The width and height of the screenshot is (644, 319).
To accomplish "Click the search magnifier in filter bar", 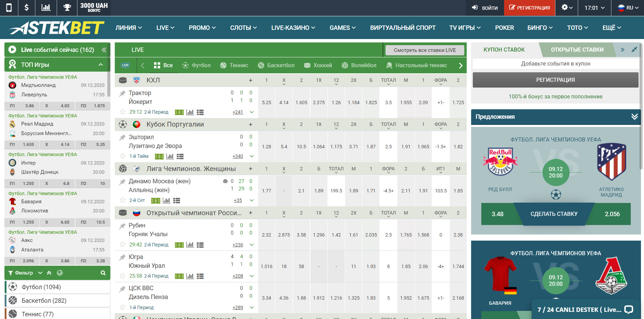I will [103, 273].
